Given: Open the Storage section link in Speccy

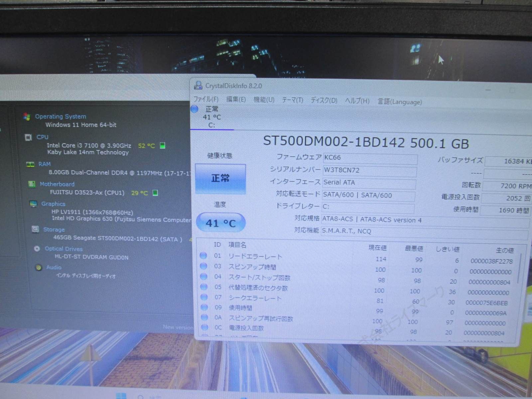Looking at the screenshot, I should coord(54,229).
